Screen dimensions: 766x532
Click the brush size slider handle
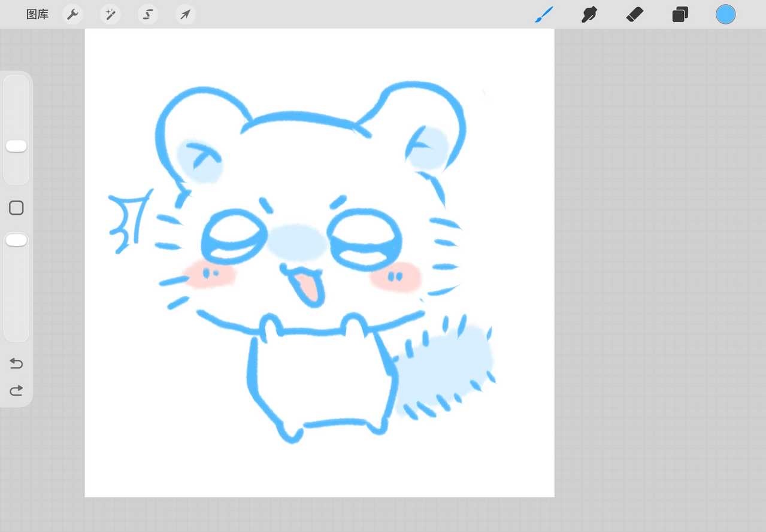(x=16, y=146)
